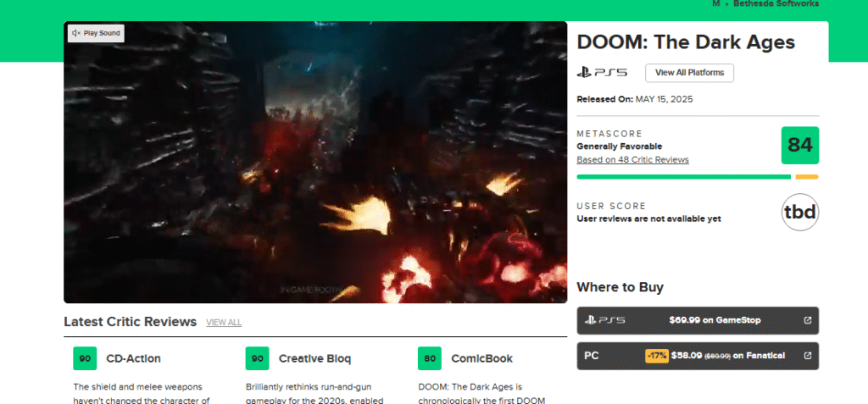Click the DOOM gameplay trailer video
Image resolution: width=868 pixels, height=404 pixels.
[315, 162]
